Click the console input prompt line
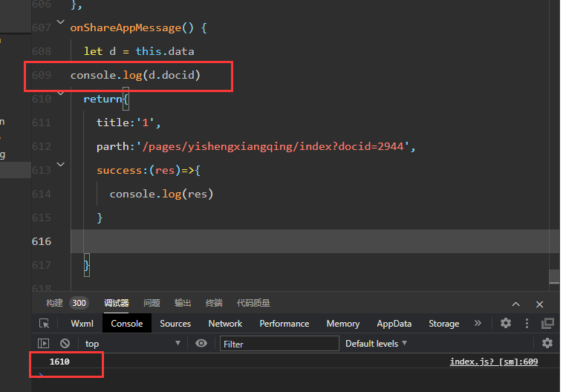 click(296, 375)
